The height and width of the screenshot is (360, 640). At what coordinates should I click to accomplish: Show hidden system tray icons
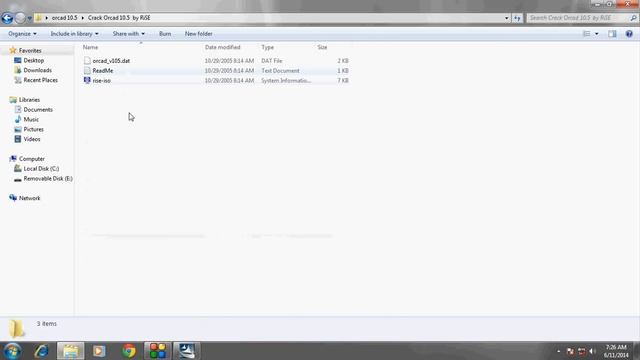click(559, 351)
